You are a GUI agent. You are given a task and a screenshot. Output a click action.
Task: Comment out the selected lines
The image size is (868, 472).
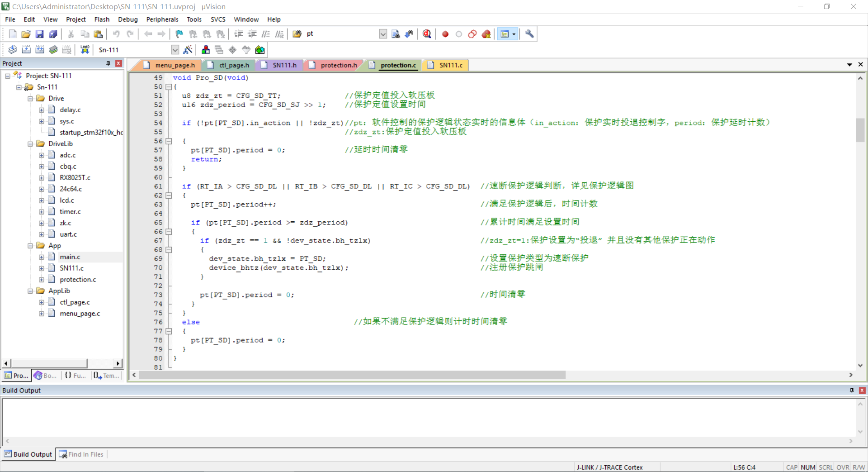pos(266,34)
